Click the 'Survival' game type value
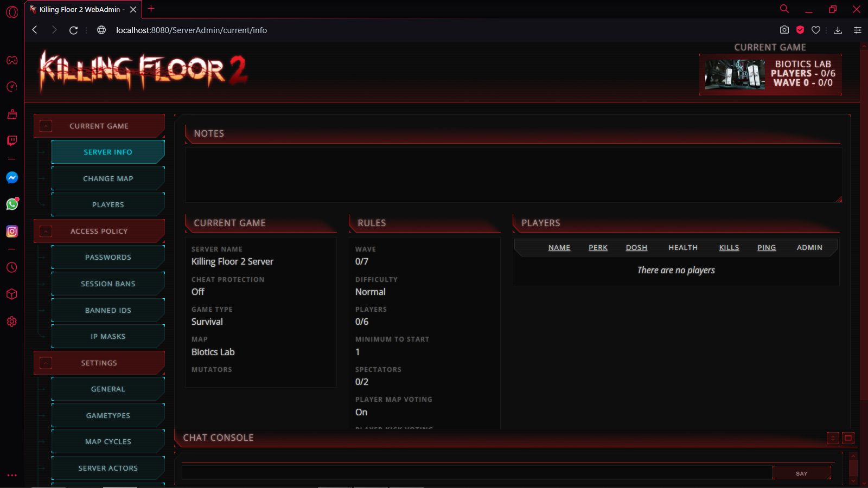Viewport: 868px width, 488px height. pos(207,322)
